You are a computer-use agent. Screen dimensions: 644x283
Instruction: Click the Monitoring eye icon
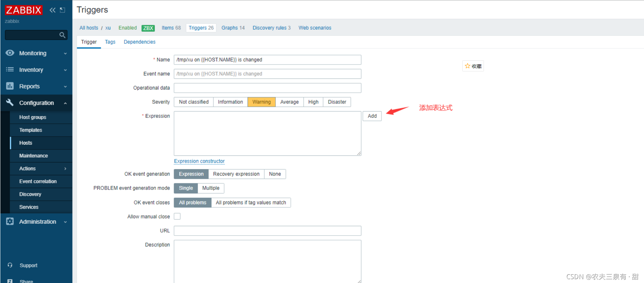[x=10, y=53]
